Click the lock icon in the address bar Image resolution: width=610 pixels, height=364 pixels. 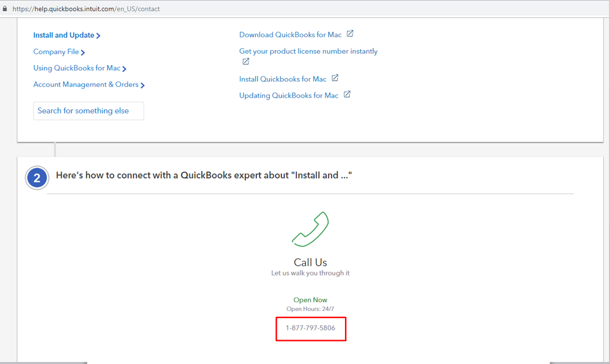[5, 9]
